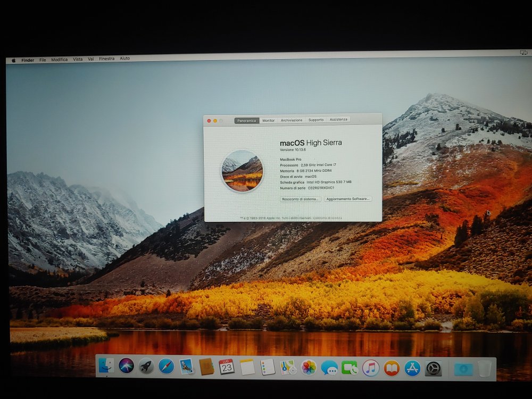Screen dimensions: 532x399
Task: Open Notes yellow notepad icon
Action: pyautogui.click(x=247, y=367)
